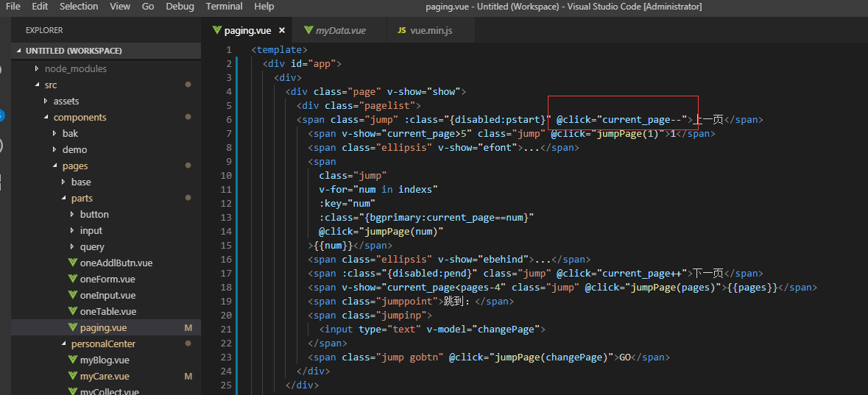Open the View menu
This screenshot has width=868, height=395.
point(120,7)
